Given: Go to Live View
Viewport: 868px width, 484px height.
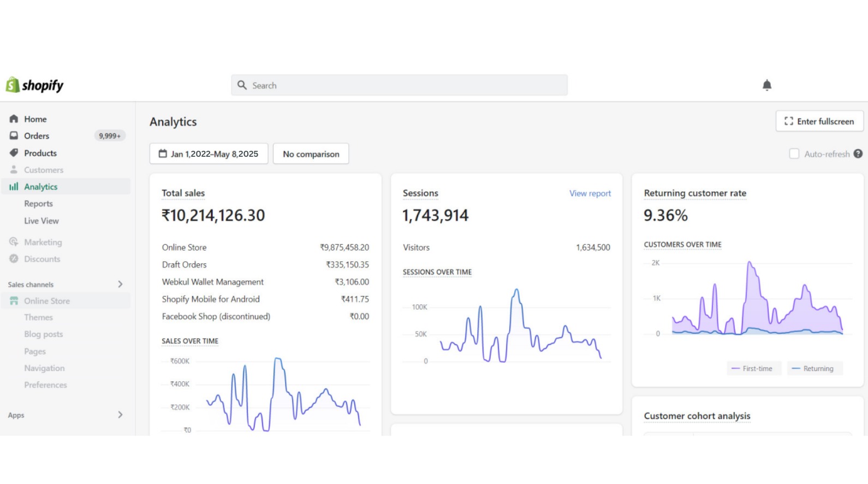Looking at the screenshot, I should [x=41, y=221].
